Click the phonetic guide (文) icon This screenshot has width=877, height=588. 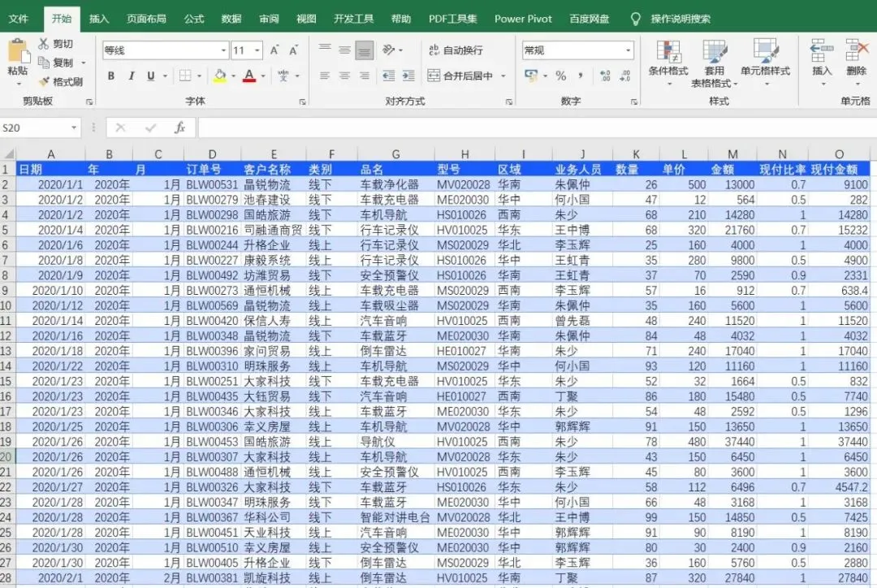coord(283,76)
